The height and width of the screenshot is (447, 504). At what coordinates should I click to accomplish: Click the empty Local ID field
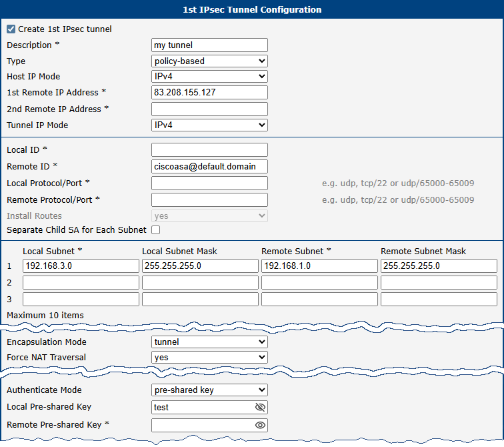point(209,150)
